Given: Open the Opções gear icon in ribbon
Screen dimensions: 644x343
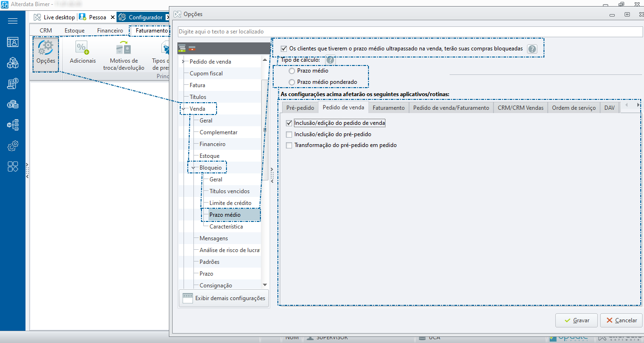Looking at the screenshot, I should (46, 48).
